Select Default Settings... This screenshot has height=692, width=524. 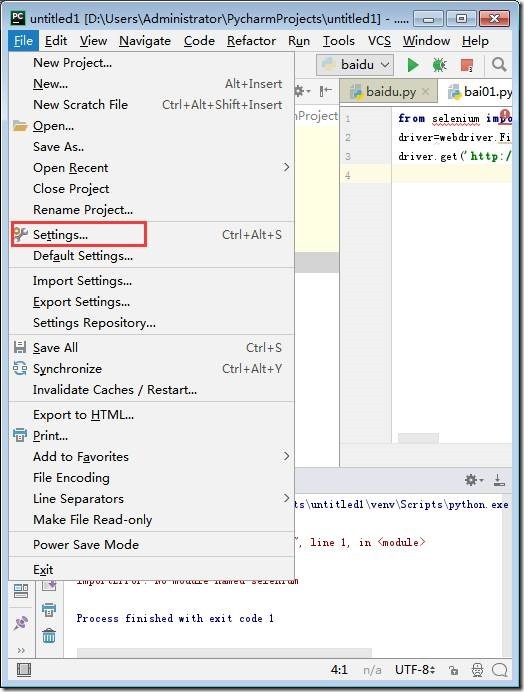pyautogui.click(x=151, y=256)
